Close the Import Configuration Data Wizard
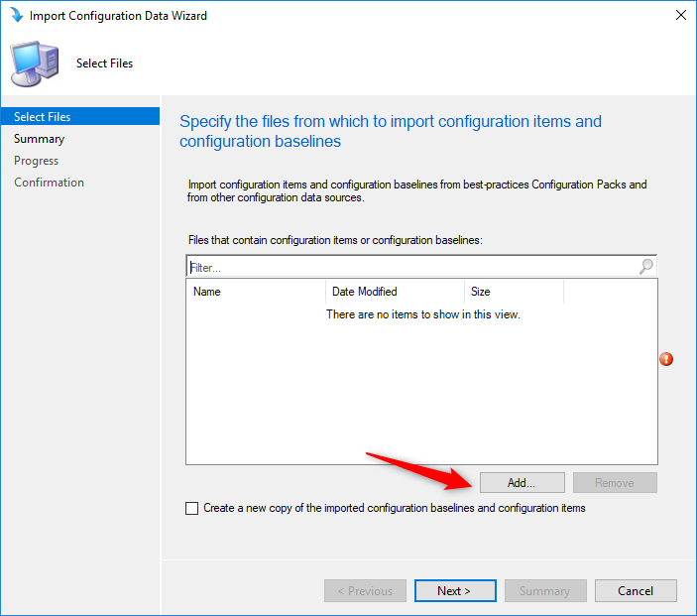This screenshot has width=697, height=616. tap(680, 15)
